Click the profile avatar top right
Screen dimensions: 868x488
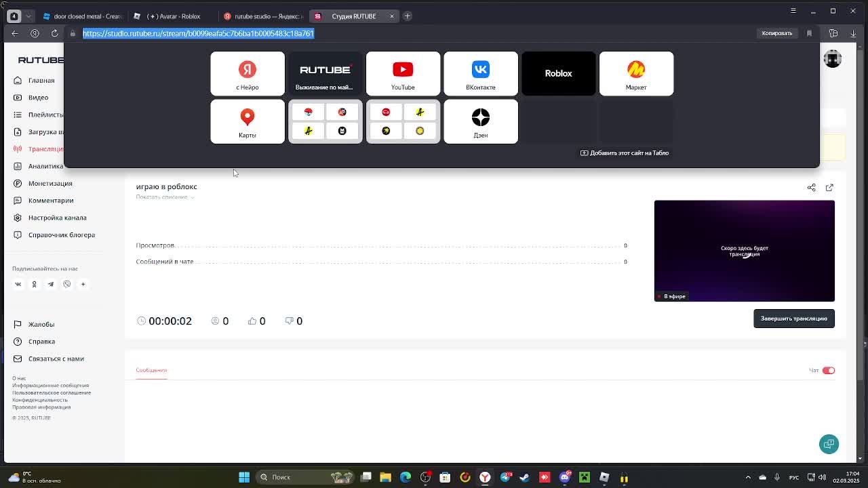pyautogui.click(x=833, y=59)
